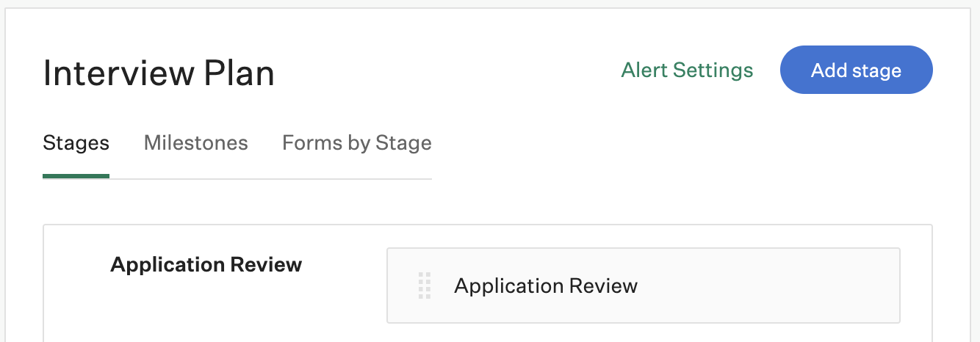Click the Interview Plan heading
Screen dimensions: 980x342
coord(159,73)
